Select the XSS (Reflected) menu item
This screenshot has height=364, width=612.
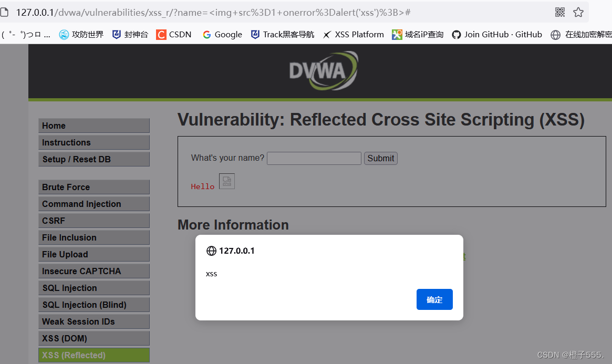click(94, 355)
